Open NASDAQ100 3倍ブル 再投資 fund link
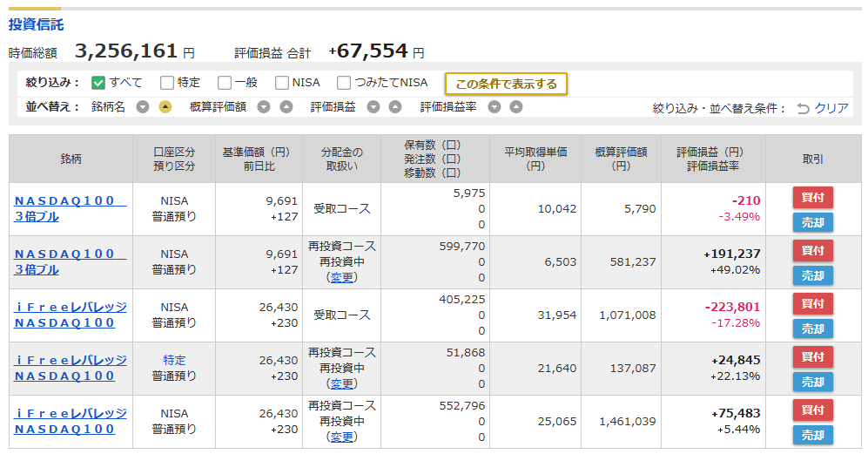Screen dimensions: 868x454 pos(70,261)
